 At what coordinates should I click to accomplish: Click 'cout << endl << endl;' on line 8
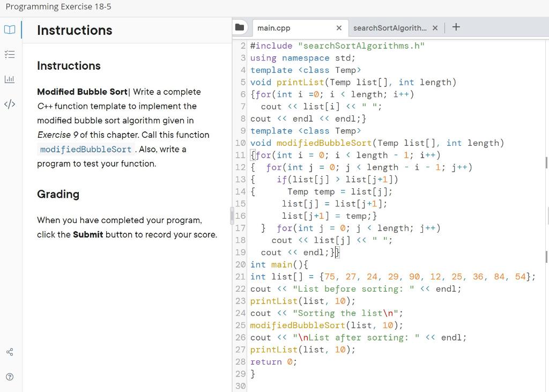(305, 119)
